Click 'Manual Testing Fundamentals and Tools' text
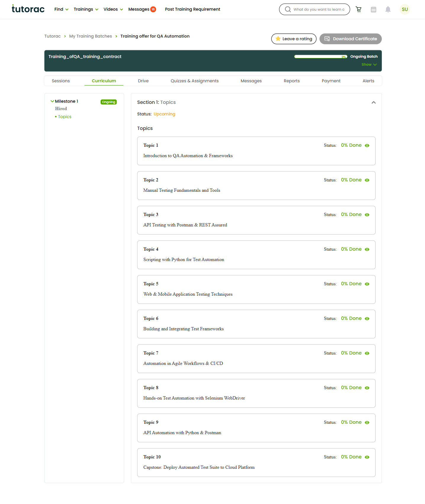This screenshot has height=504, width=425. 182,190
